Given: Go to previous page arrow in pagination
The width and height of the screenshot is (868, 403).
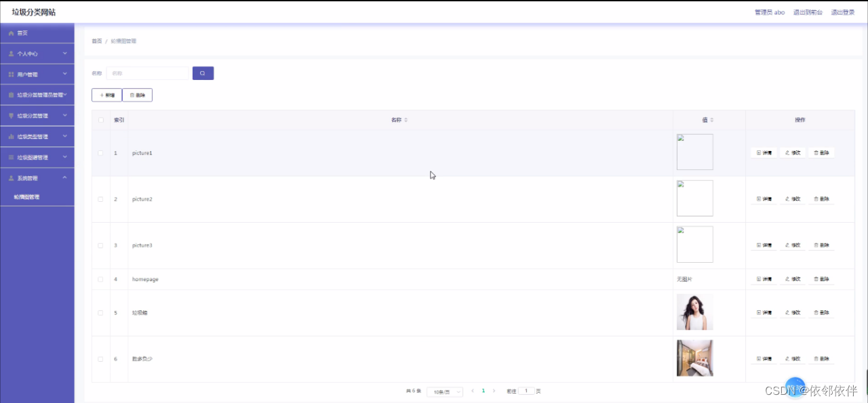Looking at the screenshot, I should pyautogui.click(x=473, y=391).
